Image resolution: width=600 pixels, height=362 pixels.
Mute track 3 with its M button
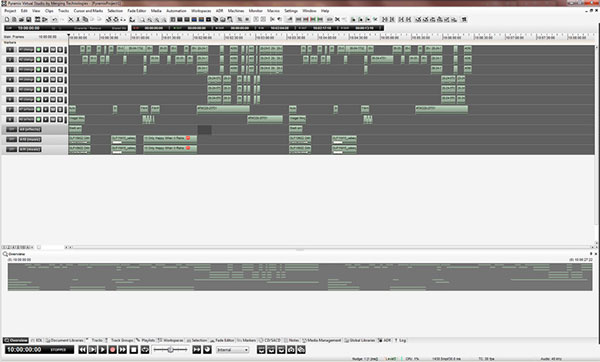tap(53, 70)
